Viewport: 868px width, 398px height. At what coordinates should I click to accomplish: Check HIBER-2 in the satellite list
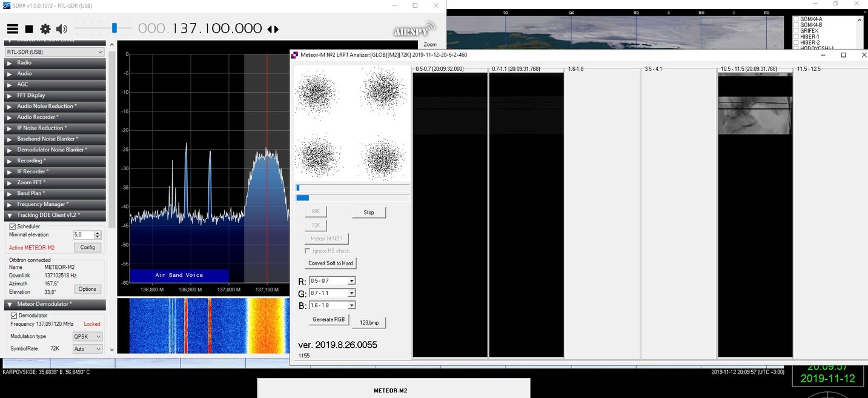pos(797,43)
